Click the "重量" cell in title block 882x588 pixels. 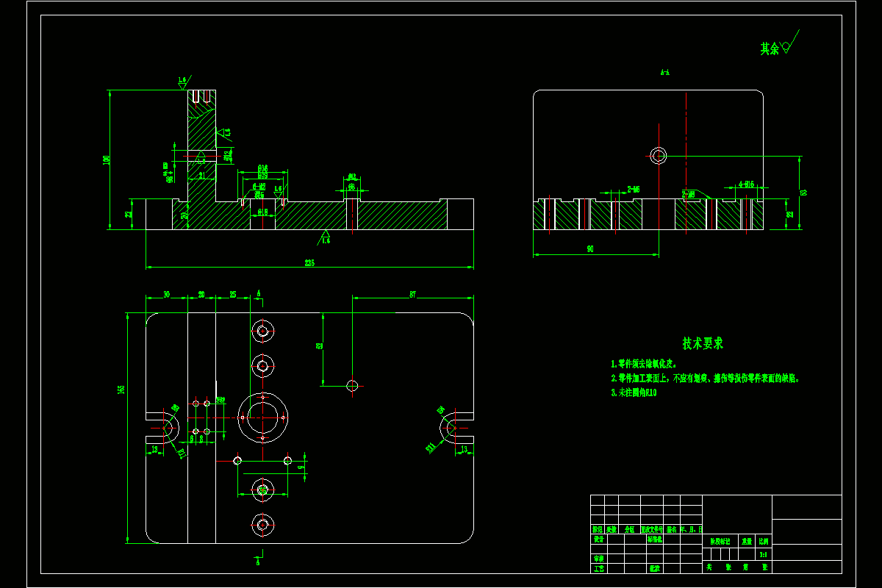point(747,540)
